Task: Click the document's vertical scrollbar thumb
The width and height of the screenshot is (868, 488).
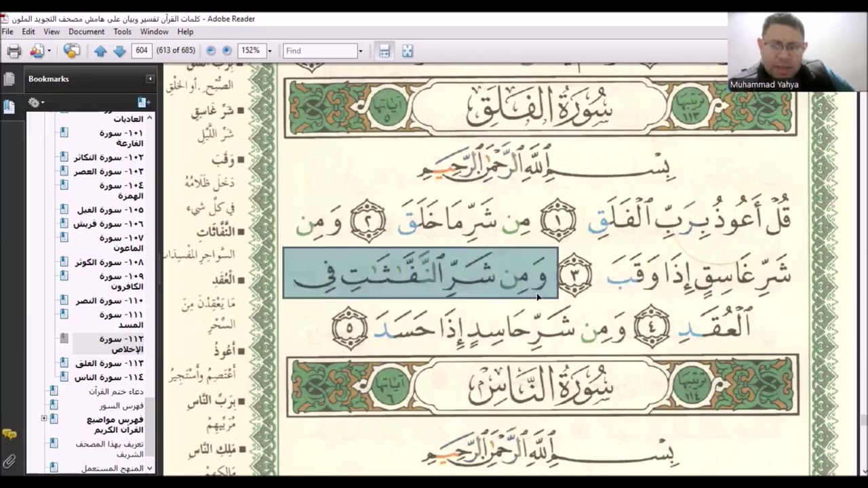Action: (863, 420)
